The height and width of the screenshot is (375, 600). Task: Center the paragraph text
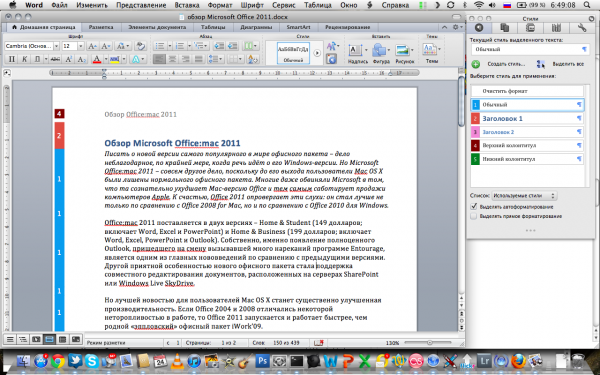tap(173, 59)
